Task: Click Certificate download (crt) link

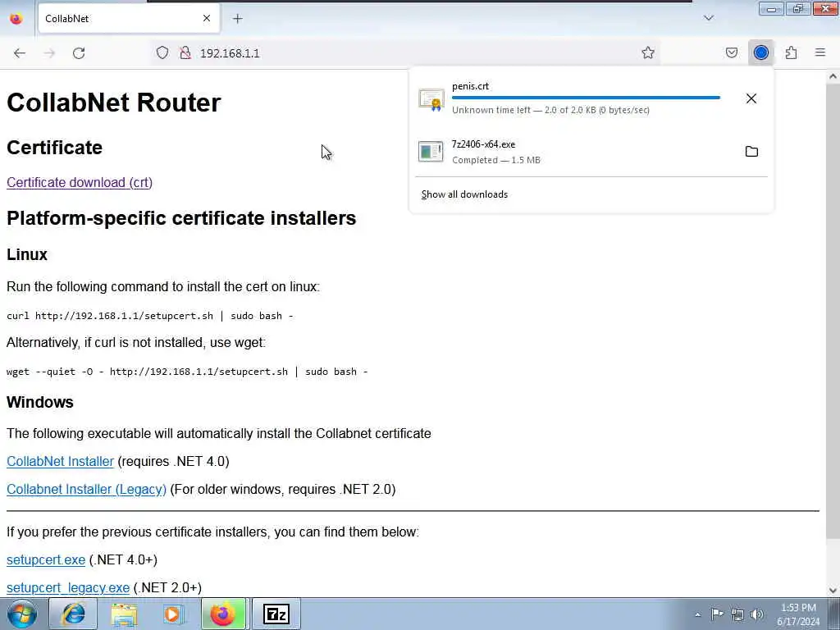Action: [x=80, y=183]
